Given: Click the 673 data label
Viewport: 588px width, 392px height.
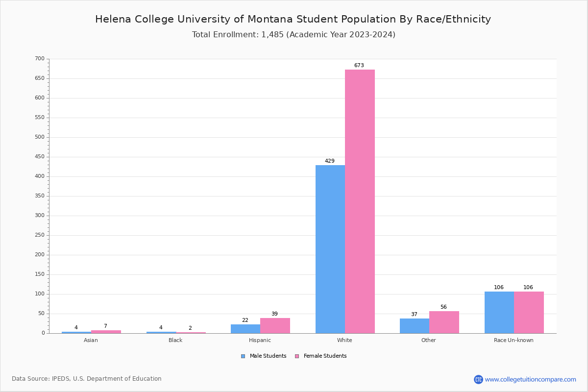Looking at the screenshot, I should [x=359, y=66].
